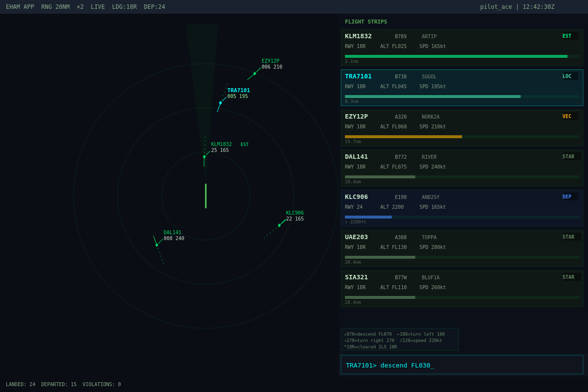Viewport: 588px width, 392px height.
Task: Click LANDED: 24 counter
Action: coord(21,384)
